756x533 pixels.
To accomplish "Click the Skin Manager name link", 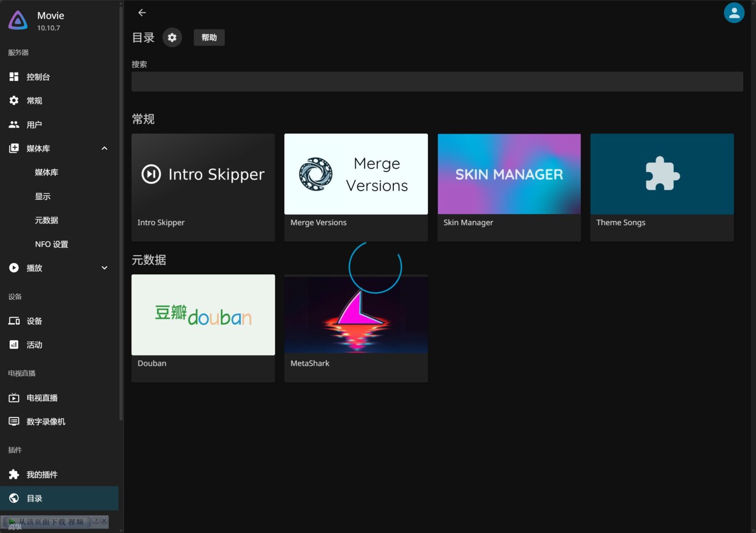I will pyautogui.click(x=468, y=223).
